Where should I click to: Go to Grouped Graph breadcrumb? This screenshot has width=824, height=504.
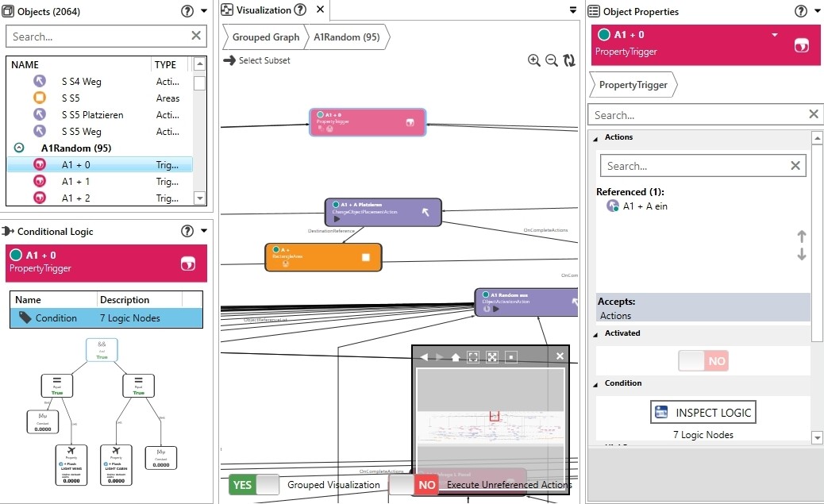click(x=265, y=37)
